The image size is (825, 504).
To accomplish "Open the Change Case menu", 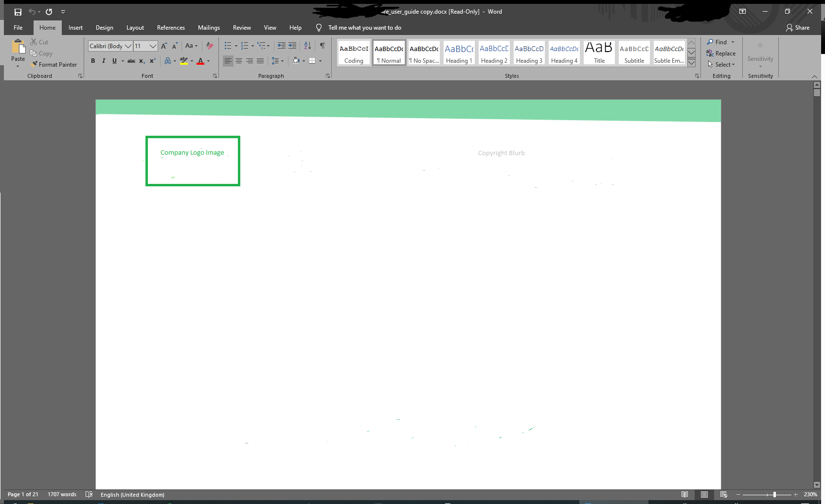I will coord(191,46).
